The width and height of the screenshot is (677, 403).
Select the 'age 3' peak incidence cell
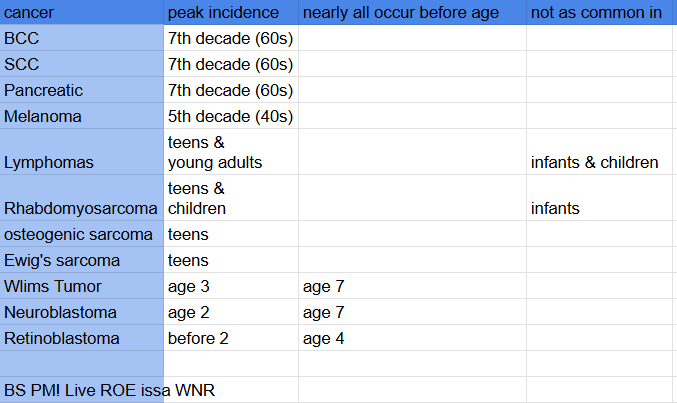pyautogui.click(x=230, y=286)
